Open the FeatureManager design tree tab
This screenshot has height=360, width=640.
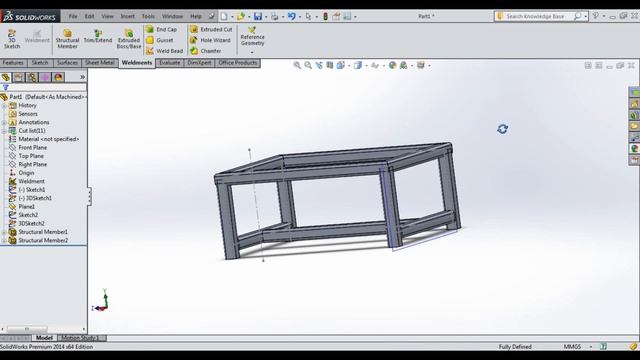6,77
